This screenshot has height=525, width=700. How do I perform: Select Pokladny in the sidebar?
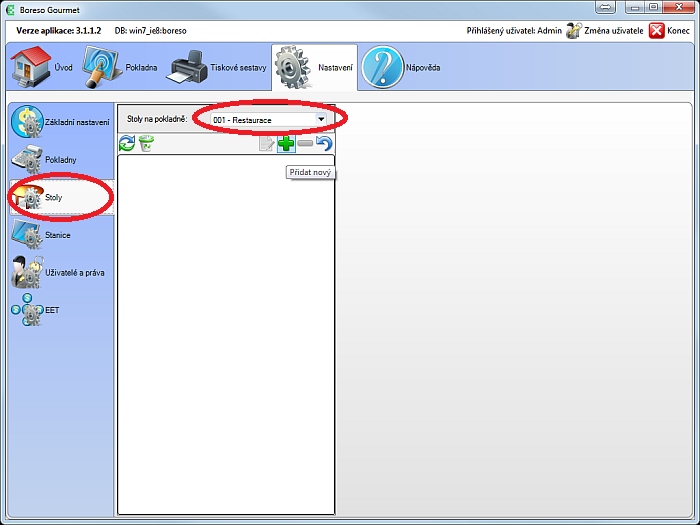58,160
